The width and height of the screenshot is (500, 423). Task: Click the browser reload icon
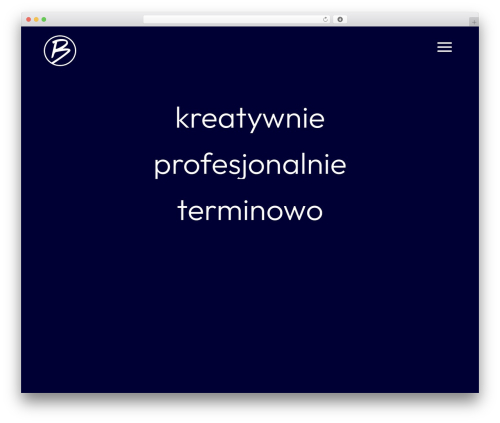pyautogui.click(x=325, y=20)
